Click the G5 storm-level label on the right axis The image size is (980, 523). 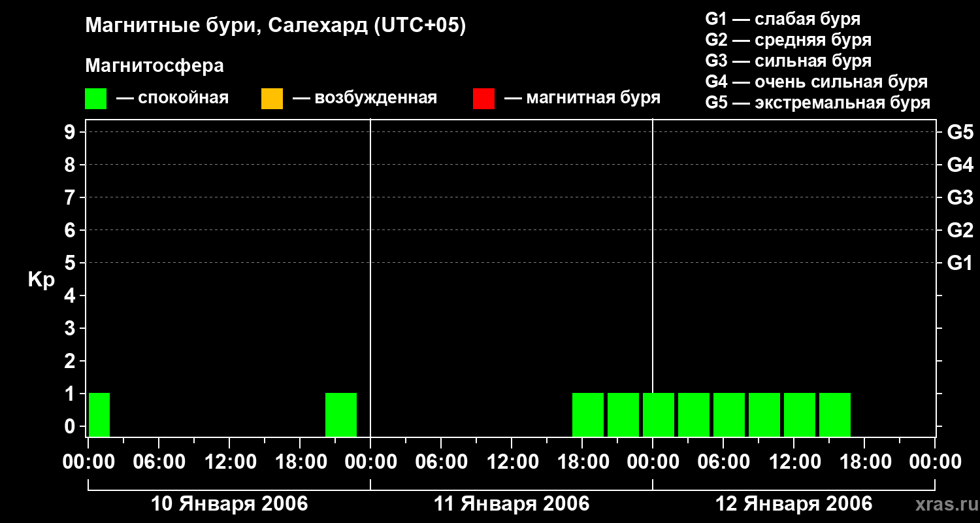tap(960, 132)
